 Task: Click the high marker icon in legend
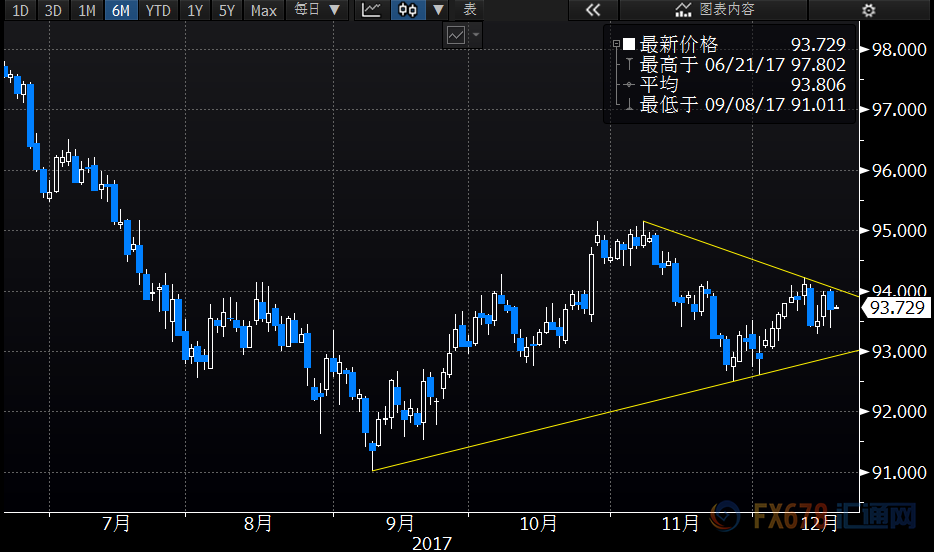click(x=629, y=64)
